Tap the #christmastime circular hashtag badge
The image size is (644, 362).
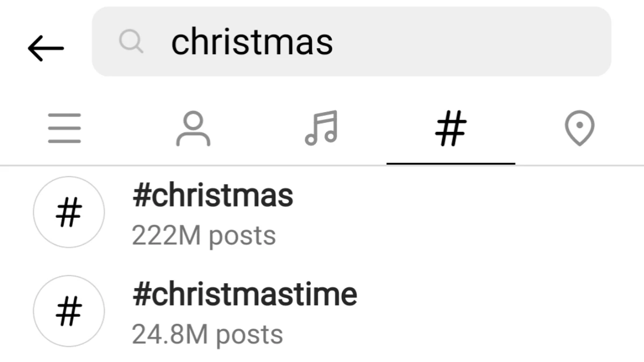(x=68, y=311)
